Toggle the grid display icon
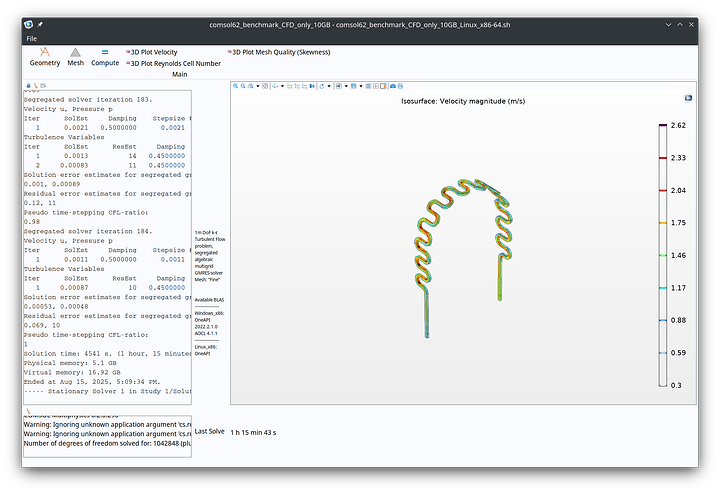The width and height of the screenshot is (720, 492). 368,86
